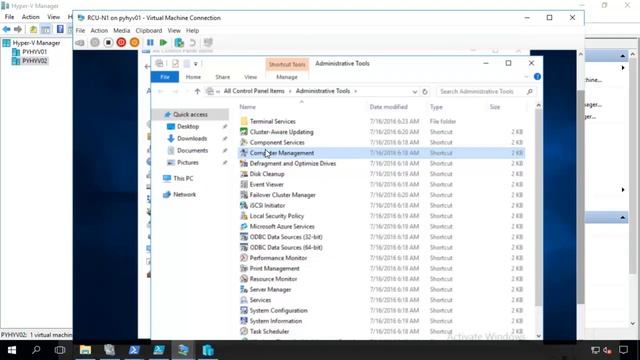This screenshot has height=360, width=640.
Task: Select the iSCSI Initiator icon
Action: point(244,205)
